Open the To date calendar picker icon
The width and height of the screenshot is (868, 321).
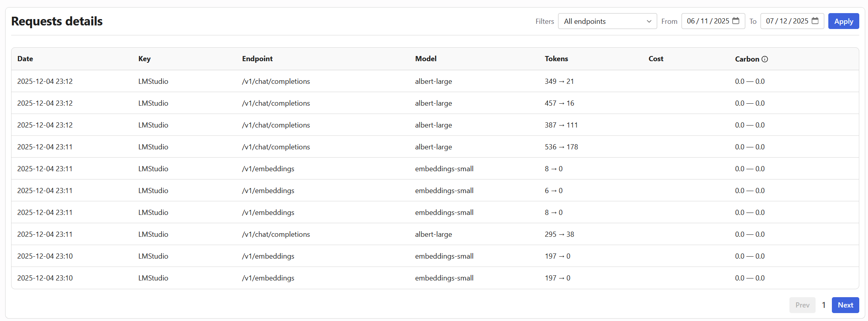pos(815,21)
